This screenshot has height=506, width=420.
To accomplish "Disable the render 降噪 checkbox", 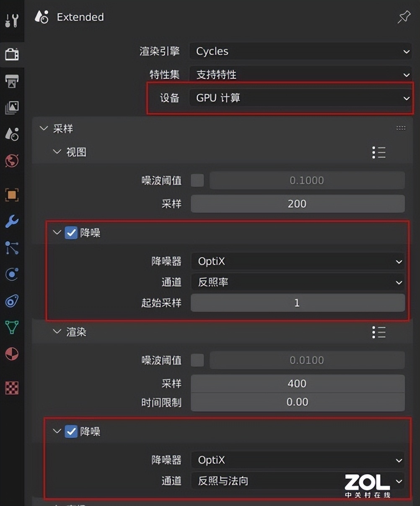I will [x=71, y=432].
